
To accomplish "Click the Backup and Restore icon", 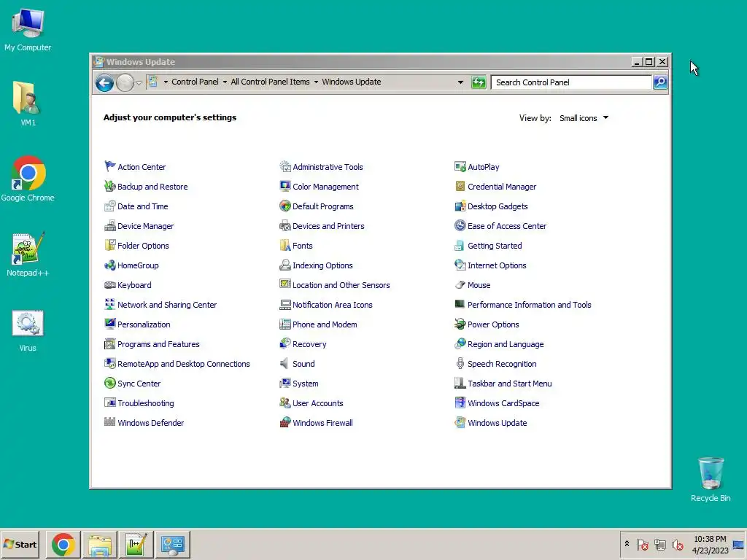I will [110, 186].
